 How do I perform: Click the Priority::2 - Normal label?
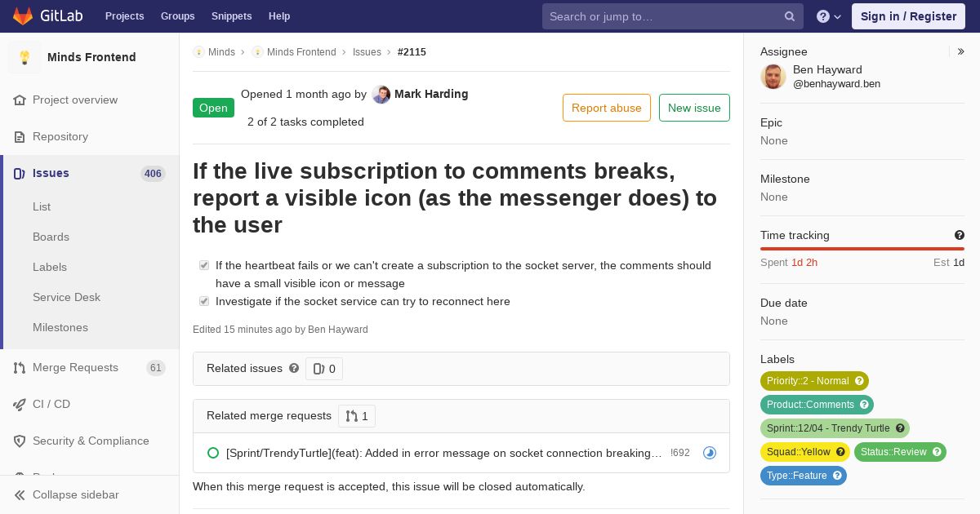814,381
